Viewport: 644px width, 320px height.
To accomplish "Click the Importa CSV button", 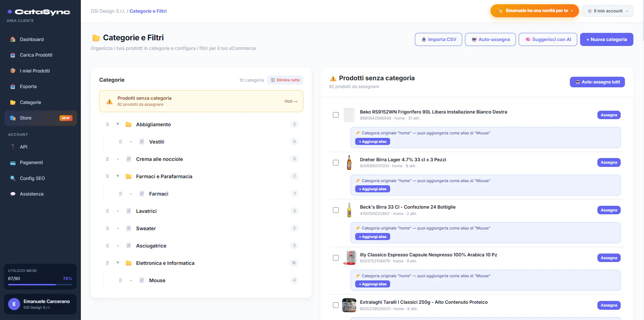I will point(439,39).
